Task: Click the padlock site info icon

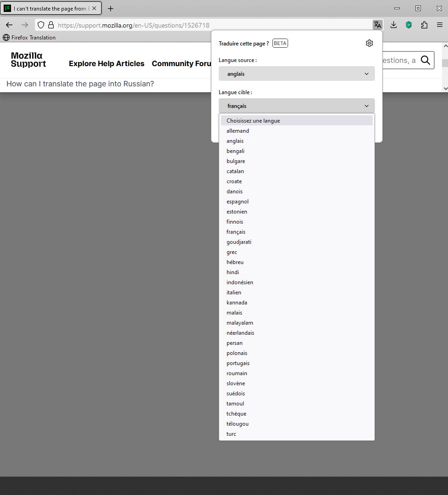Action: [x=51, y=25]
